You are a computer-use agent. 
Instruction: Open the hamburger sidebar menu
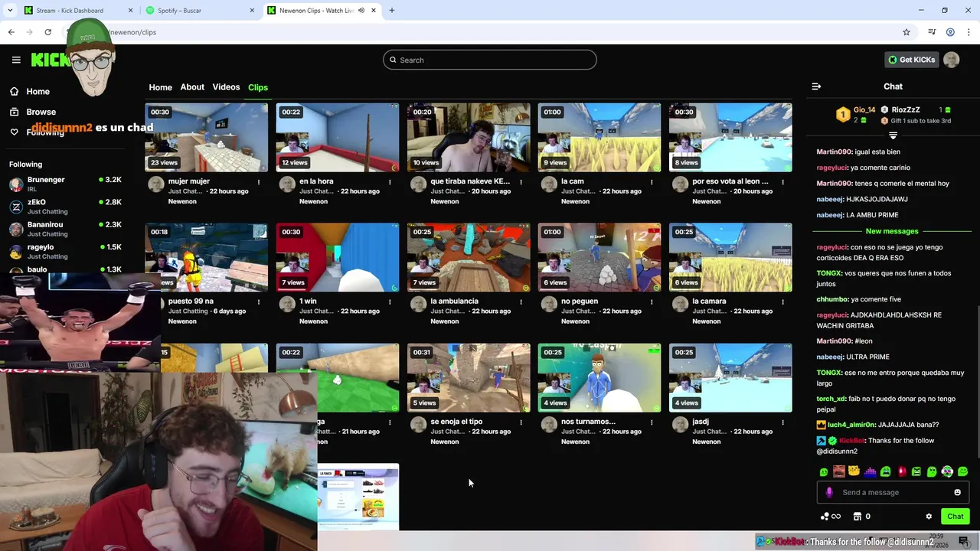[x=16, y=60]
